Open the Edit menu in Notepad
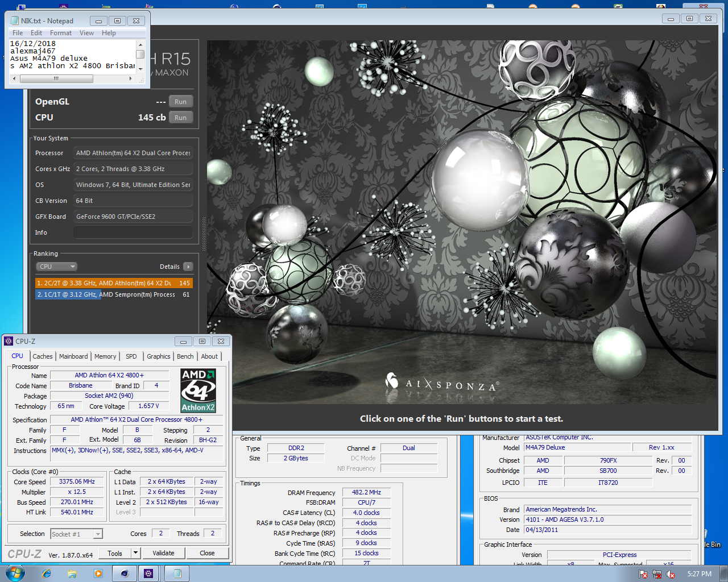 pyautogui.click(x=36, y=33)
